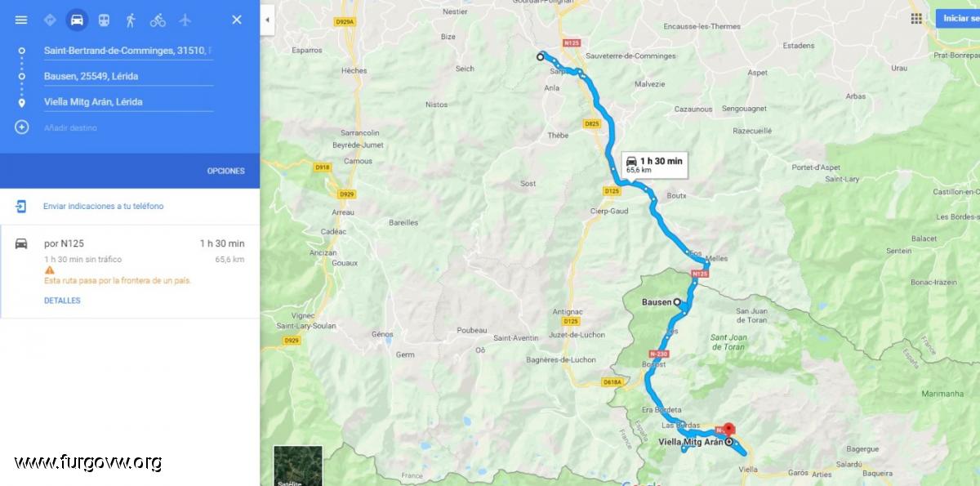Toggle satellite view thumbnail
This screenshot has width=980, height=486.
(297, 466)
